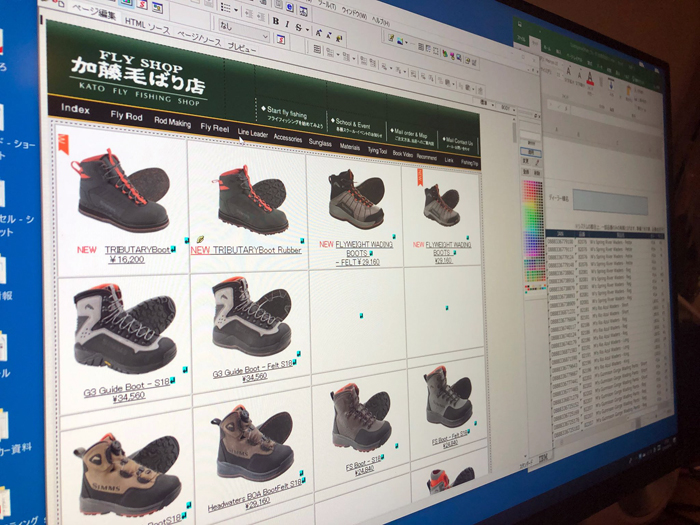700x525 pixels.
Task: Open the BODY tag dropdown
Action: pos(508,108)
